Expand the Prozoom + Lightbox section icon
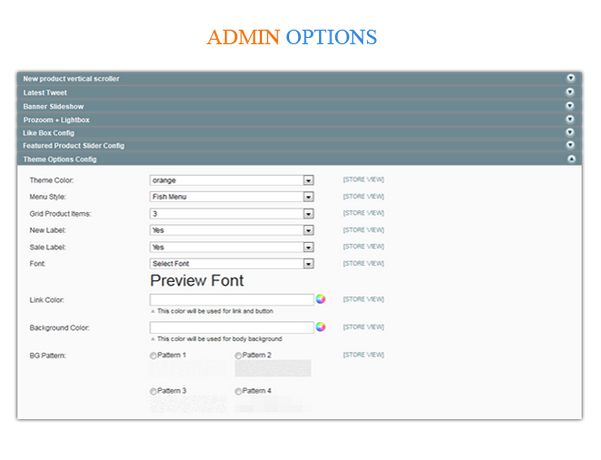The height and width of the screenshot is (460, 601). (x=570, y=119)
